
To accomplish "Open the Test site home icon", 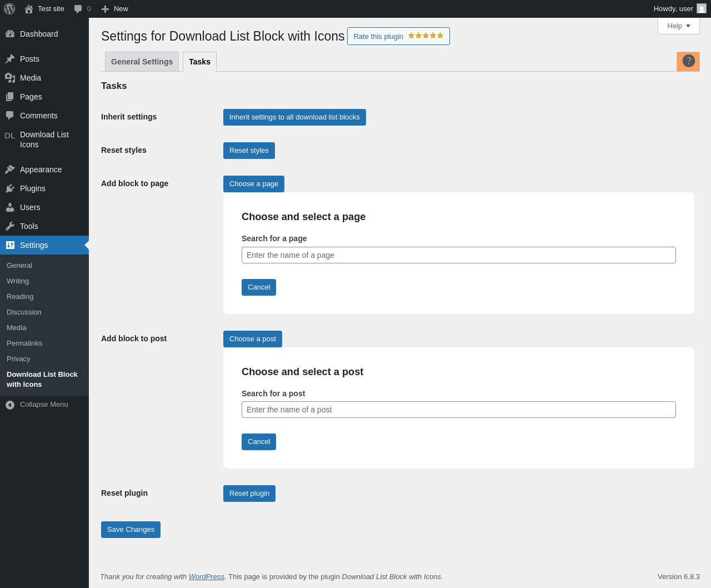I will [29, 9].
